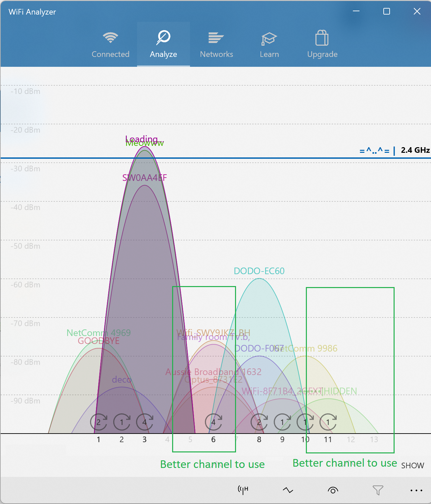Viewport: 431px width, 504px height.
Task: Click the rating circle on channel 1
Action: 99,422
